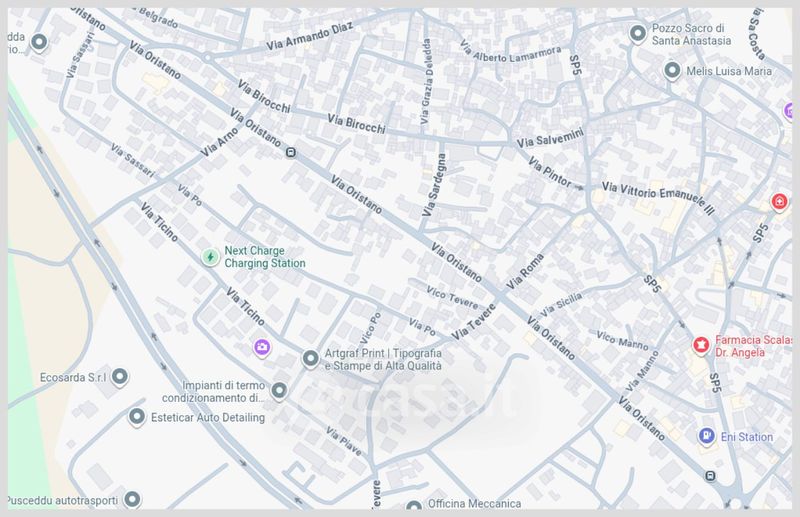
Task: Click the Next Charge Charging Station marker
Action: click(x=210, y=257)
